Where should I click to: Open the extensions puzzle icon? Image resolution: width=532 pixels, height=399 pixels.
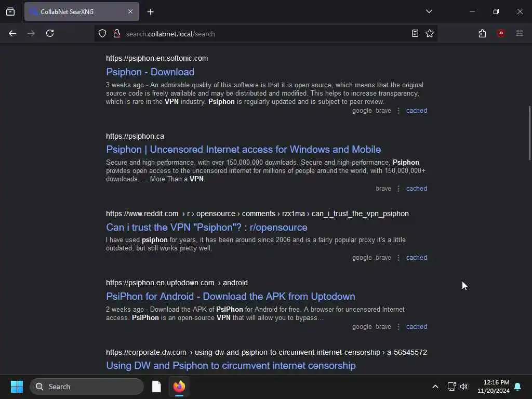482,33
